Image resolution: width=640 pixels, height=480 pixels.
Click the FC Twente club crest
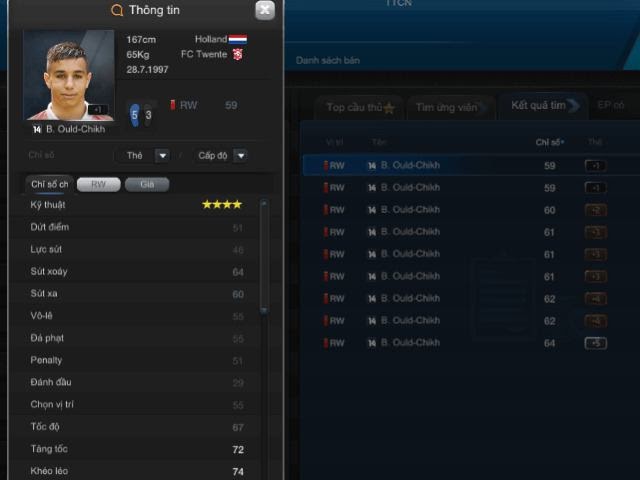tap(238, 54)
